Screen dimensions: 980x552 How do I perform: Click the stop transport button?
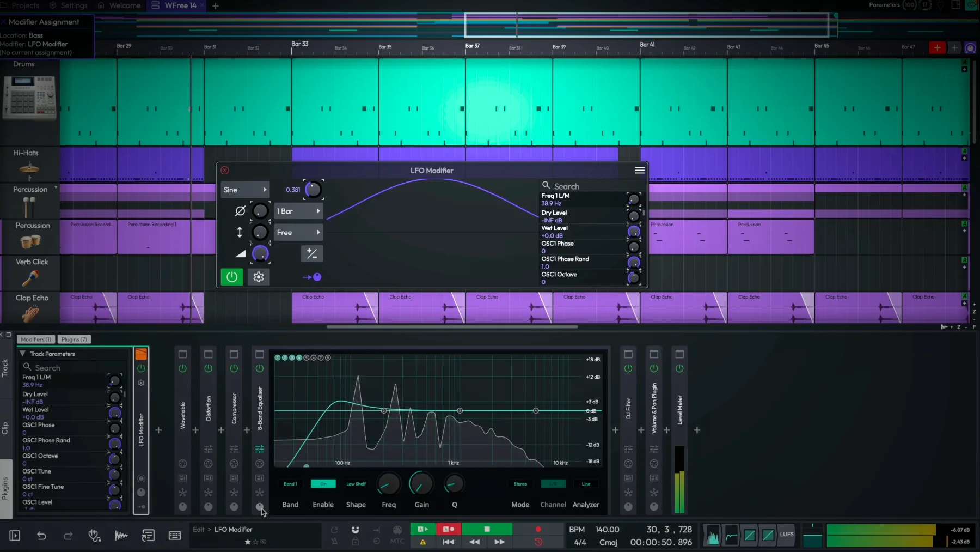click(487, 529)
